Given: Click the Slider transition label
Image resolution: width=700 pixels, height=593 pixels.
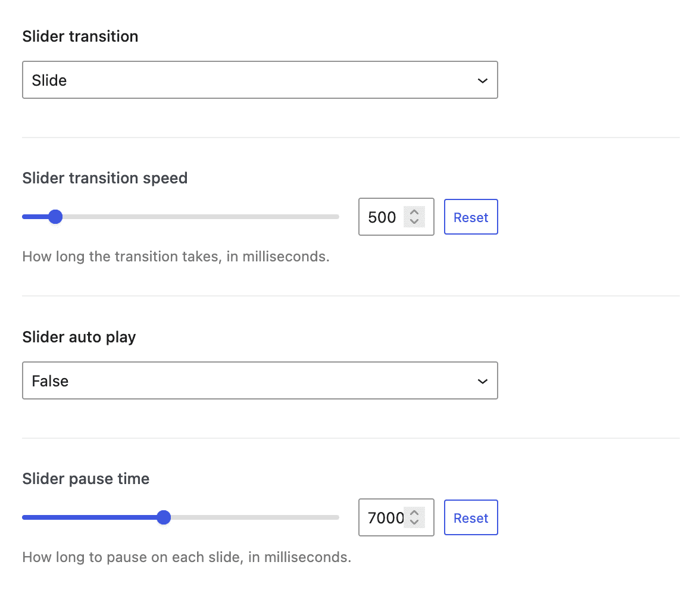Looking at the screenshot, I should tap(80, 36).
